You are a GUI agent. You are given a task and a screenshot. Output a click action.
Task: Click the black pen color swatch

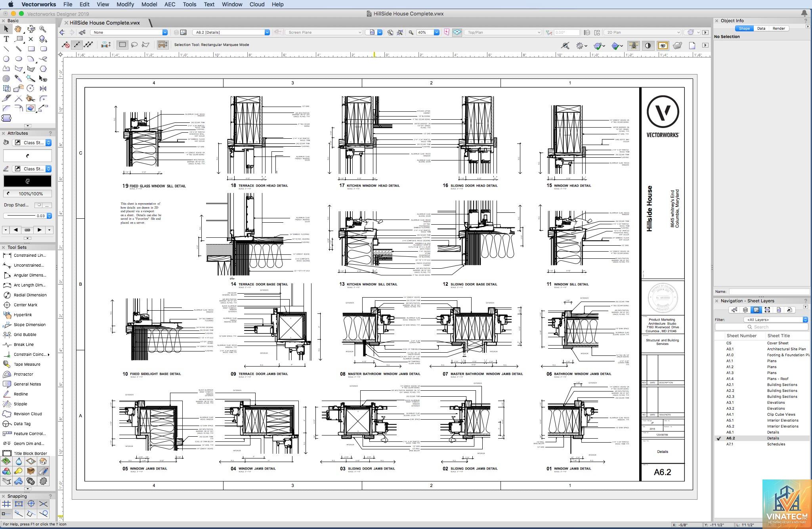[x=27, y=181]
